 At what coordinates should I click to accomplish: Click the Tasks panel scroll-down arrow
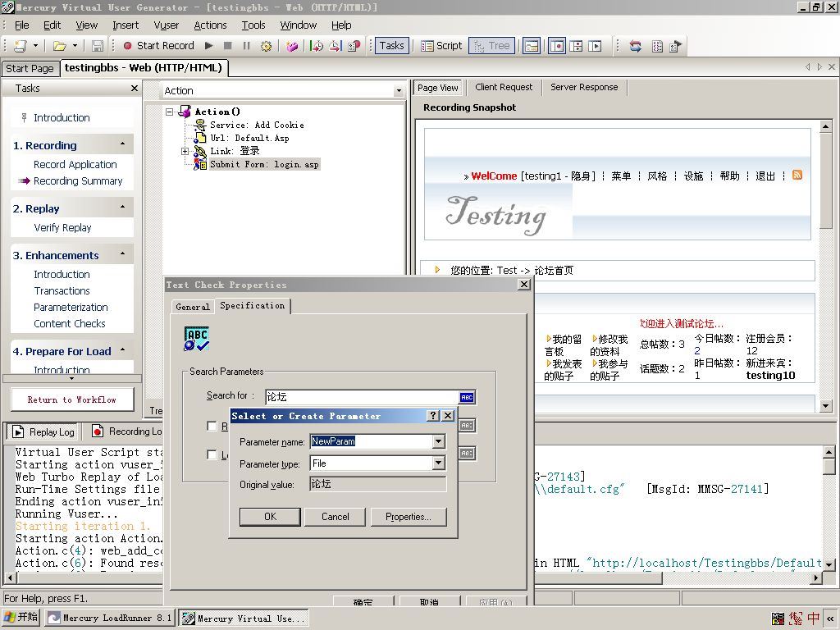click(72, 379)
